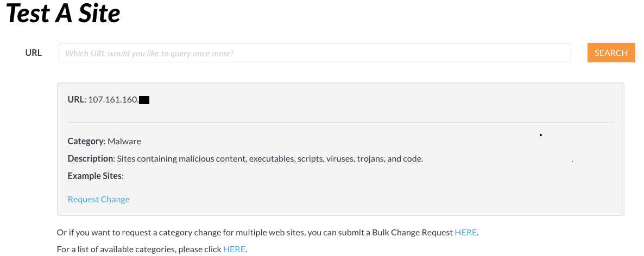This screenshot has height=256, width=644.
Task: Click the URL label beside the search box
Action: coord(34,53)
